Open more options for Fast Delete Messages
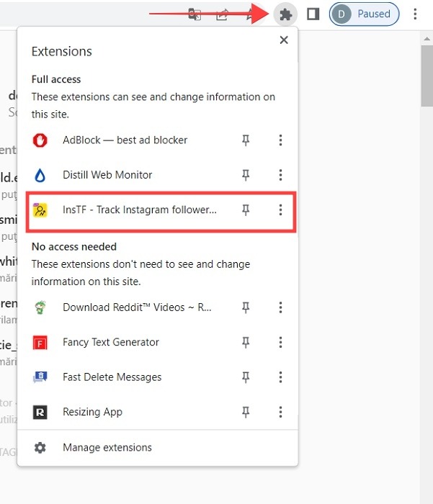The height and width of the screenshot is (504, 433). point(280,377)
